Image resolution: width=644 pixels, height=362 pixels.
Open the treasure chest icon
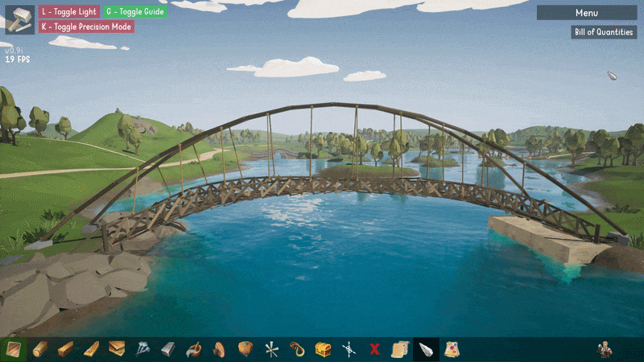tap(323, 349)
